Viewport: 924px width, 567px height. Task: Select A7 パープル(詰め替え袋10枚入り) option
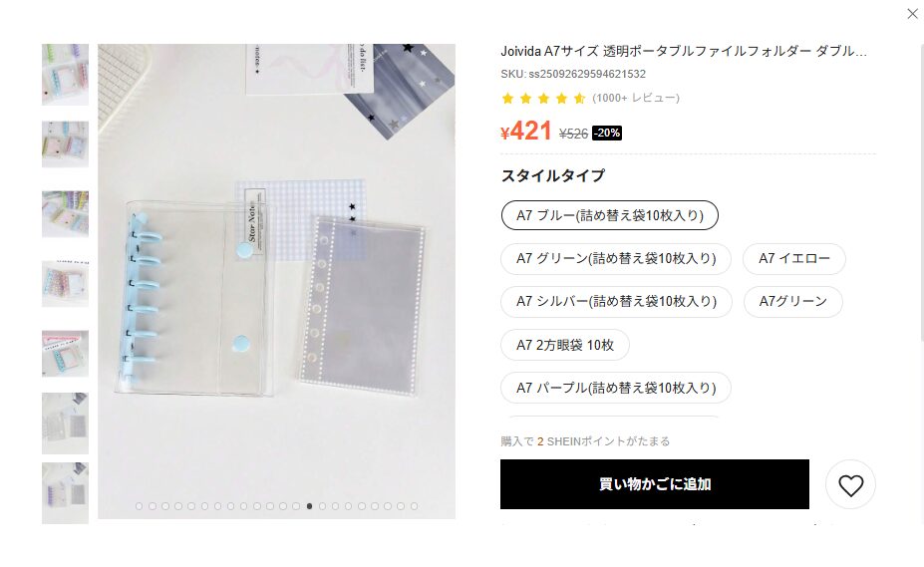(x=616, y=388)
